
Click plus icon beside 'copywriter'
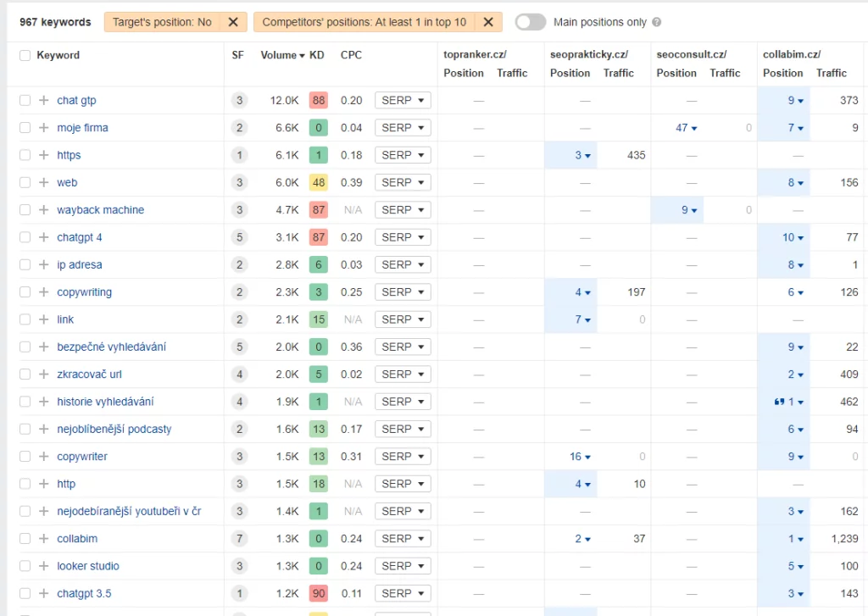tap(44, 457)
